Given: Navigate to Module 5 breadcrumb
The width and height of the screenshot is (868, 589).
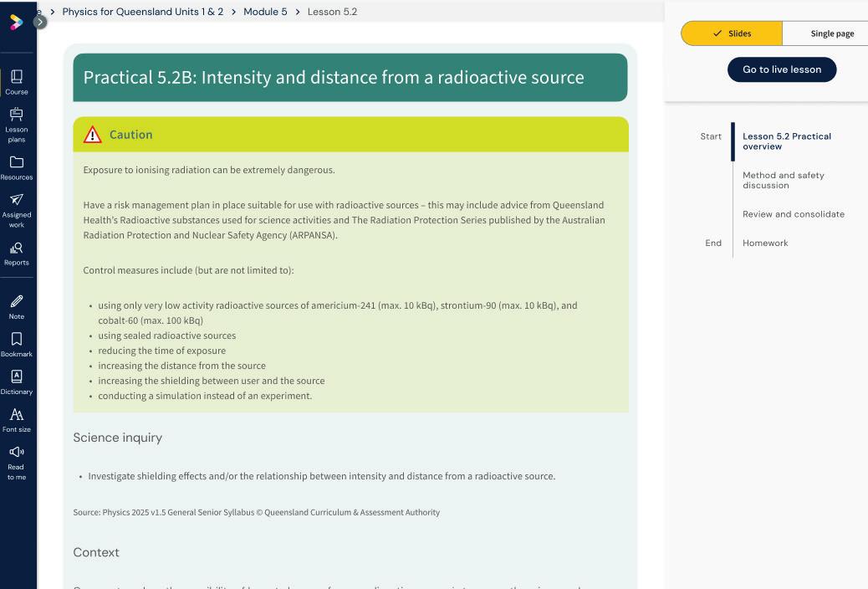Looking at the screenshot, I should [x=265, y=12].
